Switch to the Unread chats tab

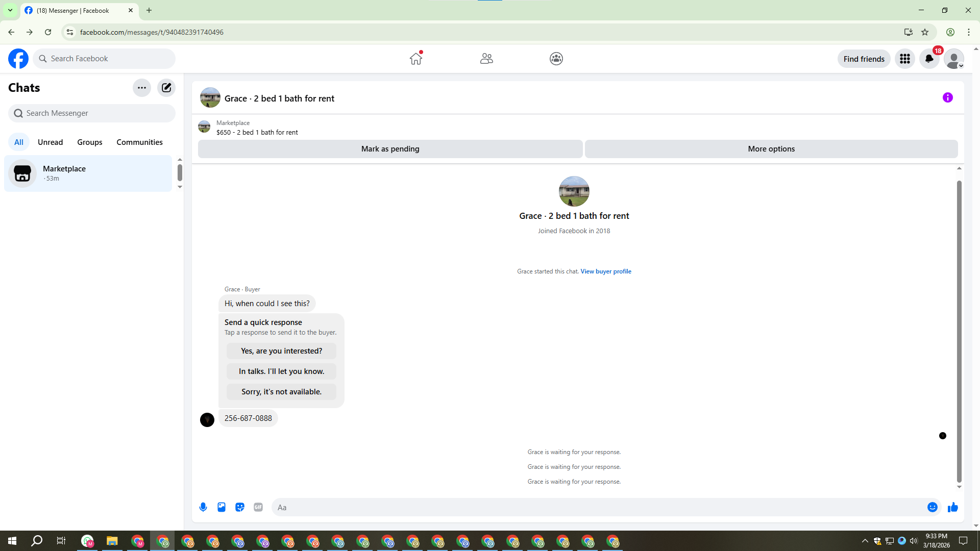tap(50, 142)
